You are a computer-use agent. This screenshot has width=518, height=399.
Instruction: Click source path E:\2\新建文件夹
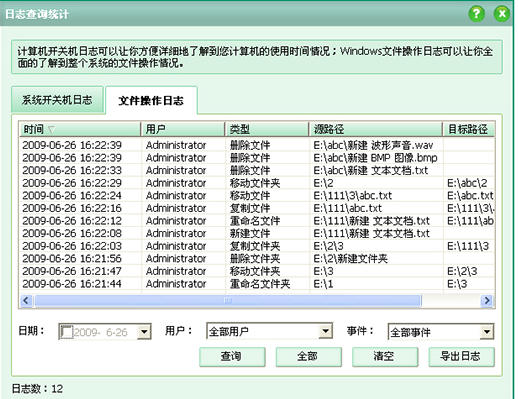tap(350, 259)
